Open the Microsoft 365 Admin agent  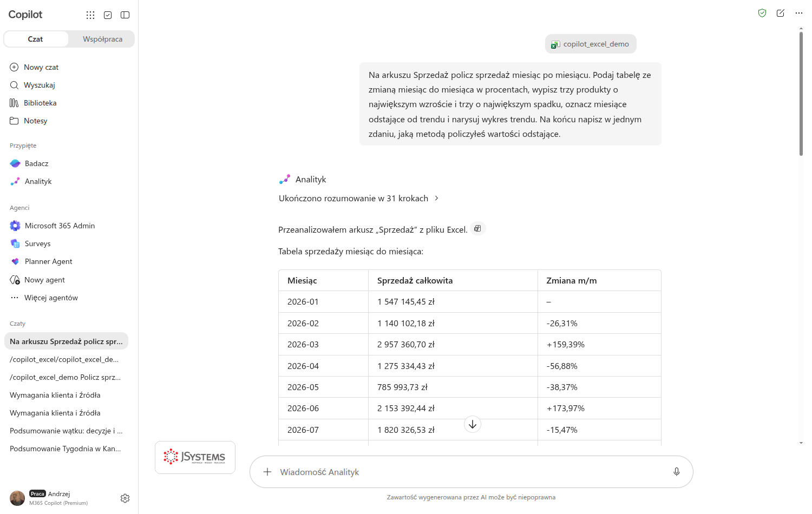click(69, 226)
